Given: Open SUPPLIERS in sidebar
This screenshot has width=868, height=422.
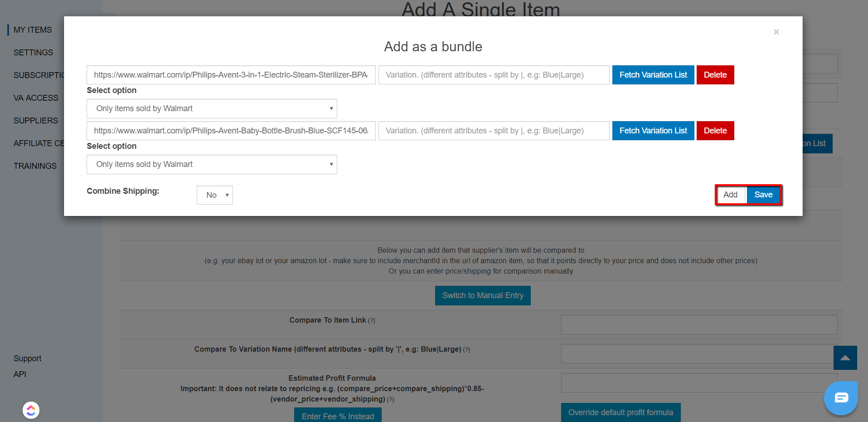Looking at the screenshot, I should point(36,121).
